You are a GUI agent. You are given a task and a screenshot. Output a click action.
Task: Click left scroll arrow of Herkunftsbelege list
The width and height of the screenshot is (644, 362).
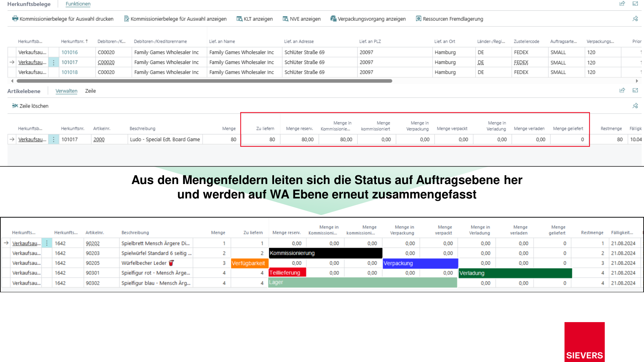pos(12,81)
